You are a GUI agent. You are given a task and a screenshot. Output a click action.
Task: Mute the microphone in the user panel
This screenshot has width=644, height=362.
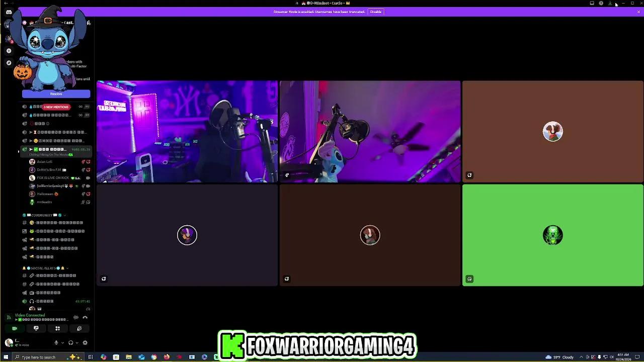56,343
